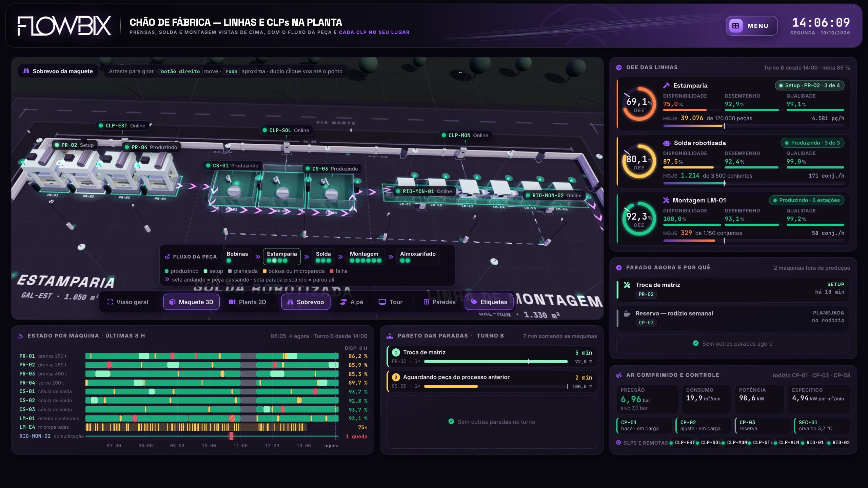Click the Estado por Máquina chart icon

(x=20, y=336)
